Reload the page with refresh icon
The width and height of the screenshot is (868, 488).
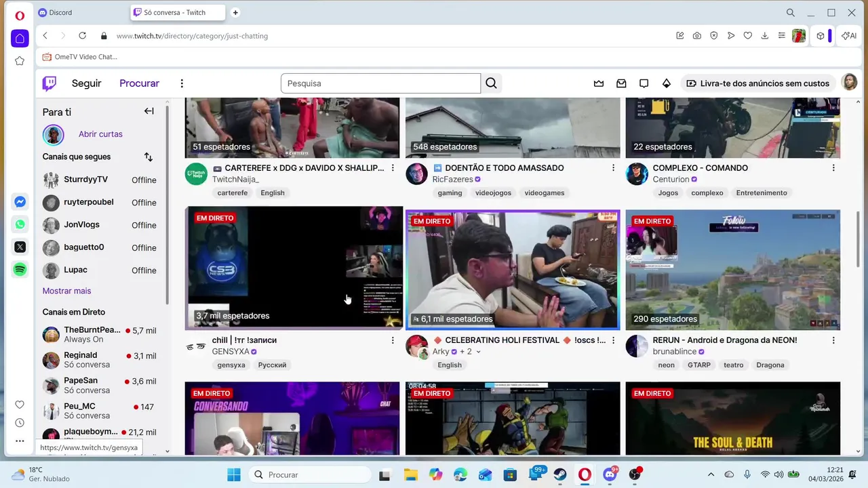click(x=82, y=36)
